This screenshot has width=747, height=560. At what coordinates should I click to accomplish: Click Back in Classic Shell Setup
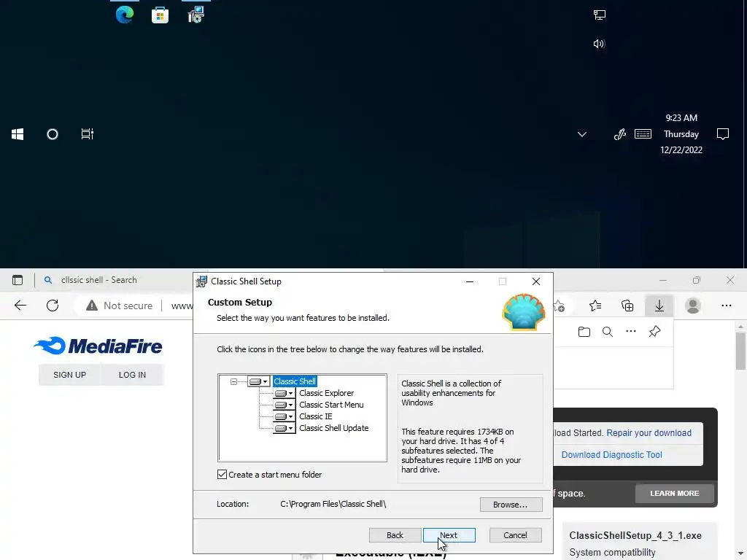(x=395, y=535)
